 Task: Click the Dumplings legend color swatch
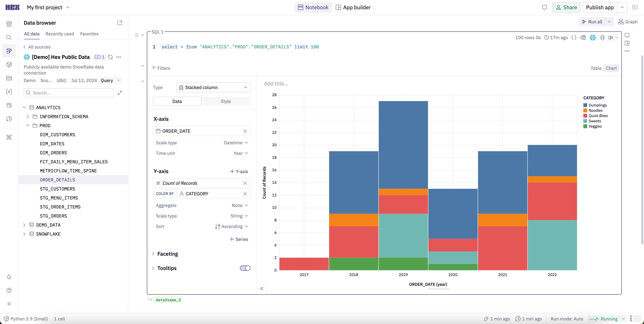click(585, 105)
